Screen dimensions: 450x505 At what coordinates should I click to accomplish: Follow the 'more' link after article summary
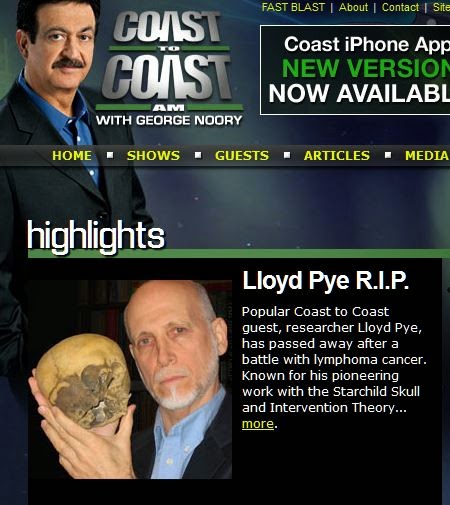pos(258,424)
